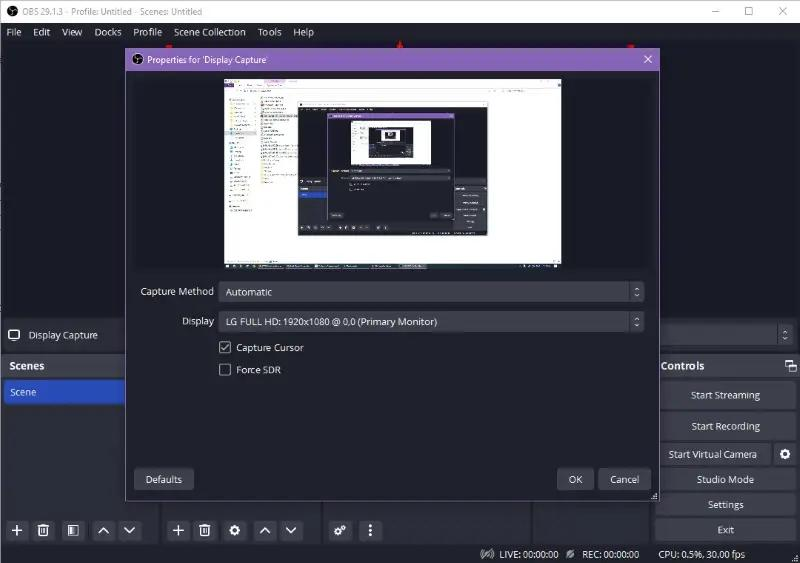Pop out the Controls dock icon

(x=790, y=365)
